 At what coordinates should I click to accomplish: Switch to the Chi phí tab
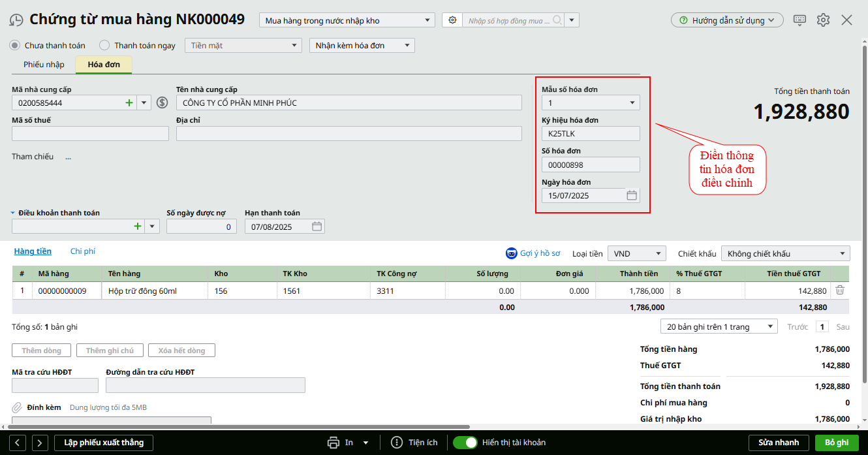coord(83,251)
